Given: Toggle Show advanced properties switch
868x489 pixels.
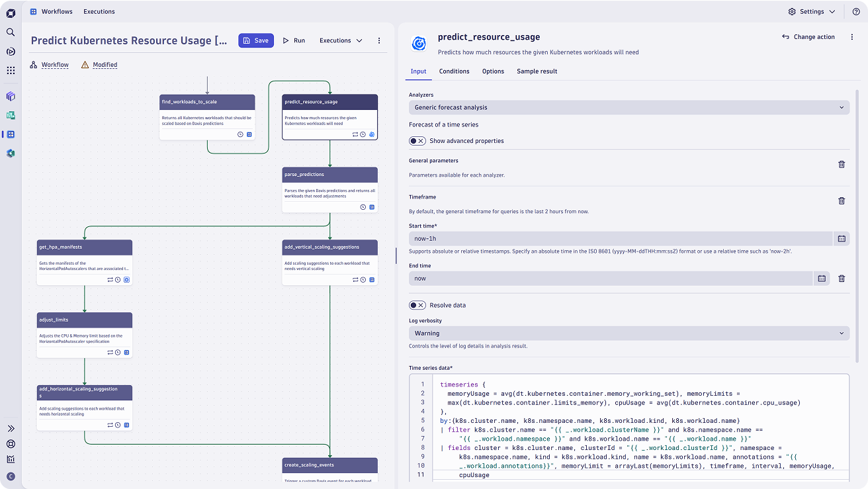Looking at the screenshot, I should (x=417, y=141).
